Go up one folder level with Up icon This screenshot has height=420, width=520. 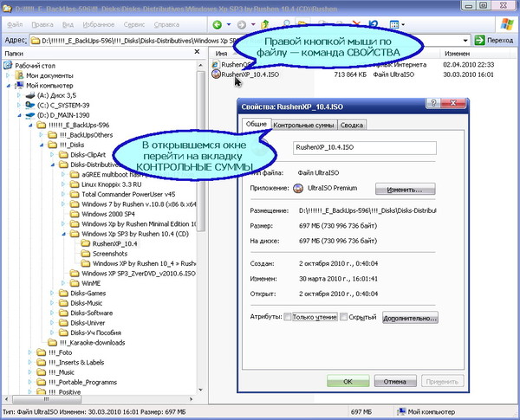coord(265,24)
